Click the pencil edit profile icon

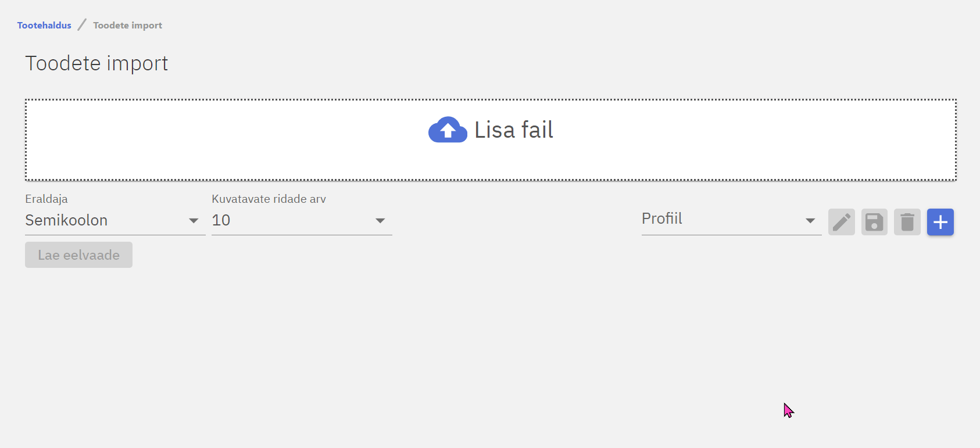pyautogui.click(x=841, y=222)
